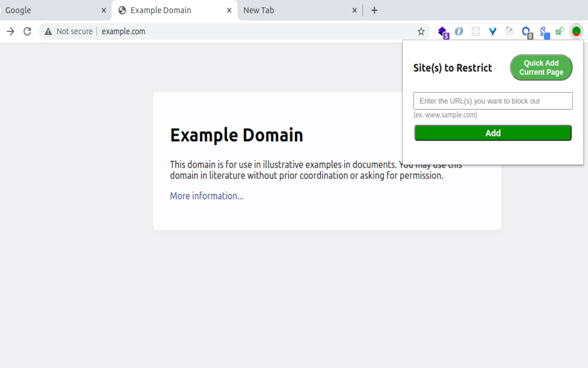Screen dimensions: 588x368
Task: Switch to the Google tab
Action: pyautogui.click(x=51, y=10)
